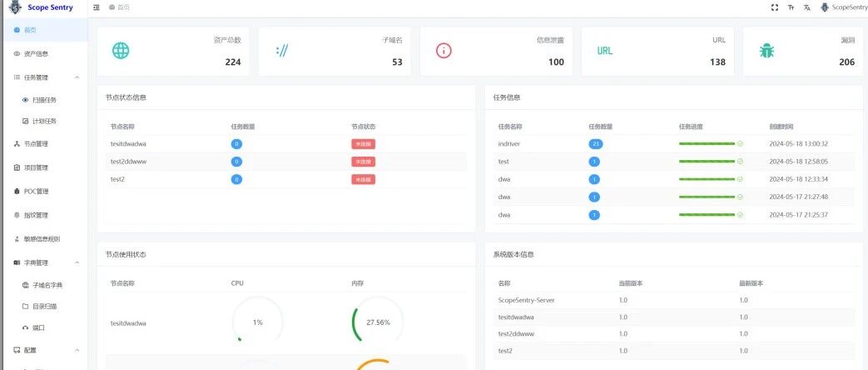The width and height of the screenshot is (868, 370).
Task: Click timestamp 2024-05-18 12:58:05
Action: tap(798, 162)
